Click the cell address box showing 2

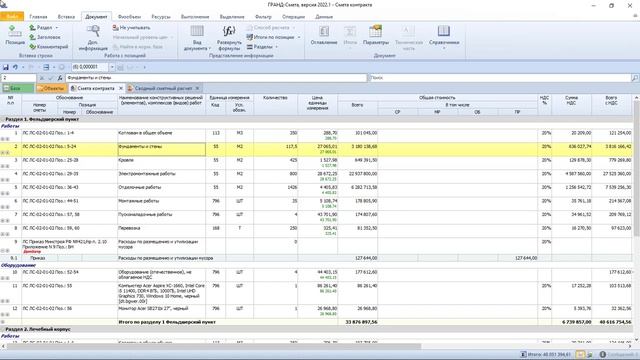[19, 78]
